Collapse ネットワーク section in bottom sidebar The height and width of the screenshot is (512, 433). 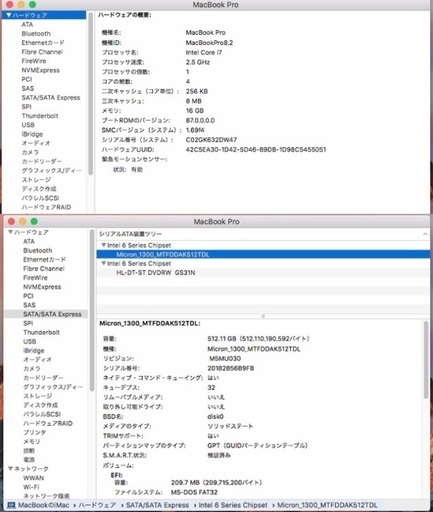pyautogui.click(x=11, y=469)
